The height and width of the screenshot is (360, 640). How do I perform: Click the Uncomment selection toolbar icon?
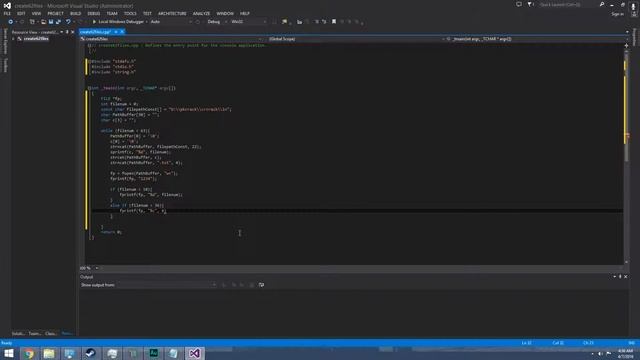pos(324,22)
